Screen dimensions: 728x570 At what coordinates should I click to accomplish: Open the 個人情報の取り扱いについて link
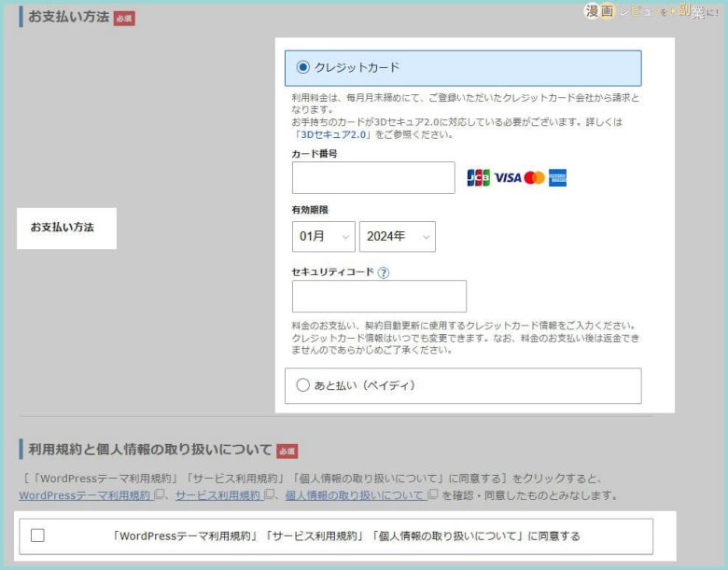[356, 495]
